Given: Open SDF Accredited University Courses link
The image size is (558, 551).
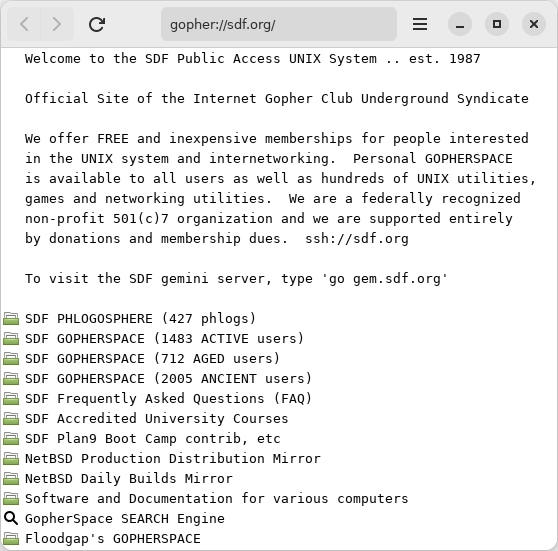Looking at the screenshot, I should coord(157,419).
